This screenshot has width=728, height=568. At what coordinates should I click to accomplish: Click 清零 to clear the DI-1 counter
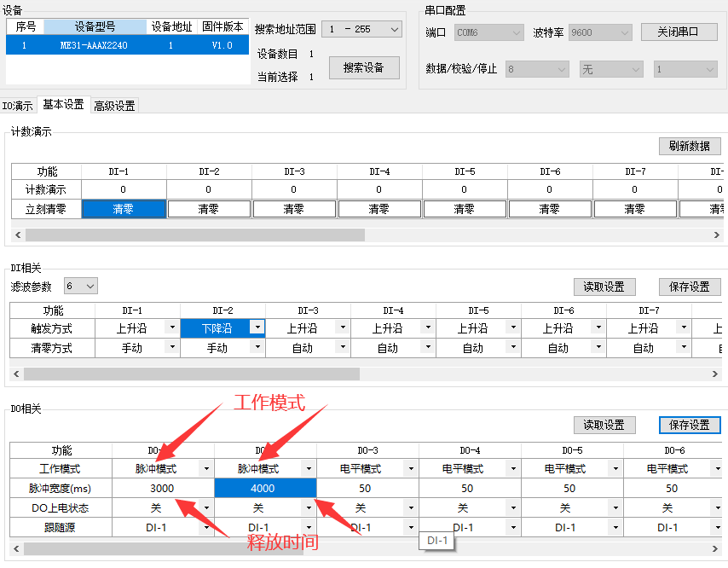click(123, 207)
